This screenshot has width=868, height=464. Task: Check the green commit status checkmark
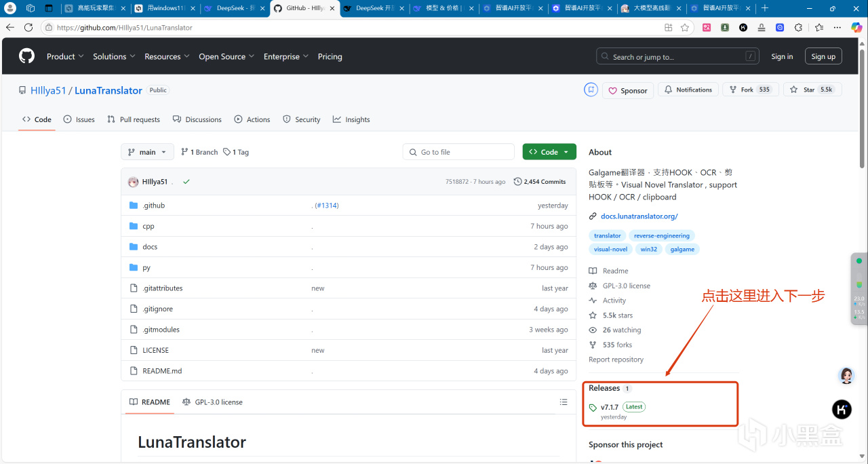[x=186, y=182]
